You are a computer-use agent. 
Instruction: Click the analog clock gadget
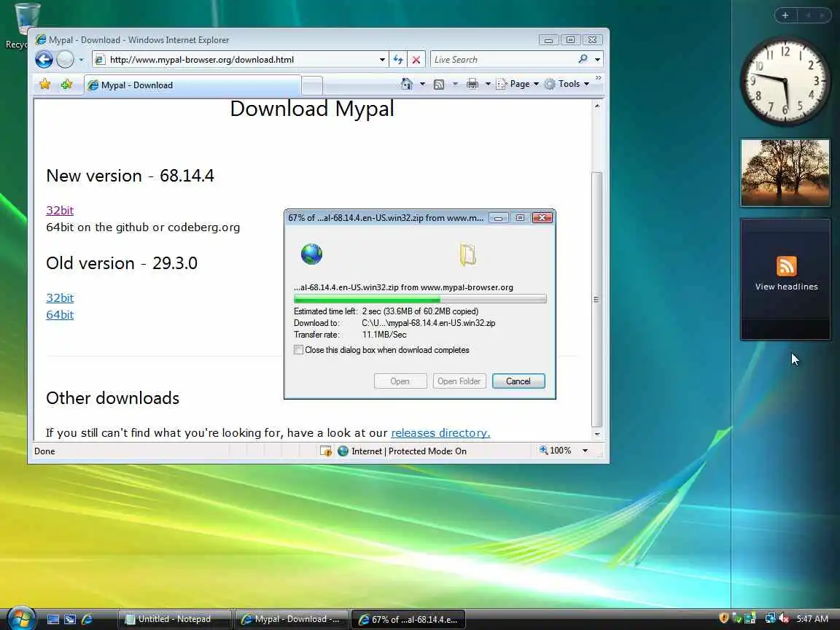pyautogui.click(x=785, y=82)
